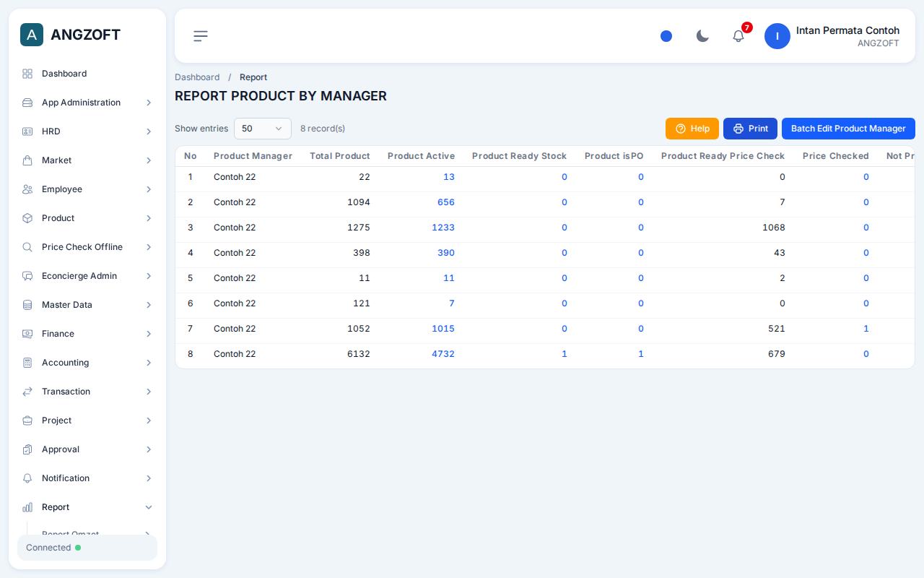Click the Employee people icon
Screen dimensions: 924x578
[27, 189]
